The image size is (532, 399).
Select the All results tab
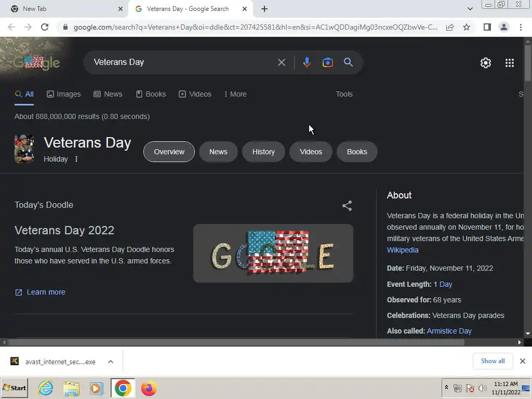pyautogui.click(x=24, y=95)
